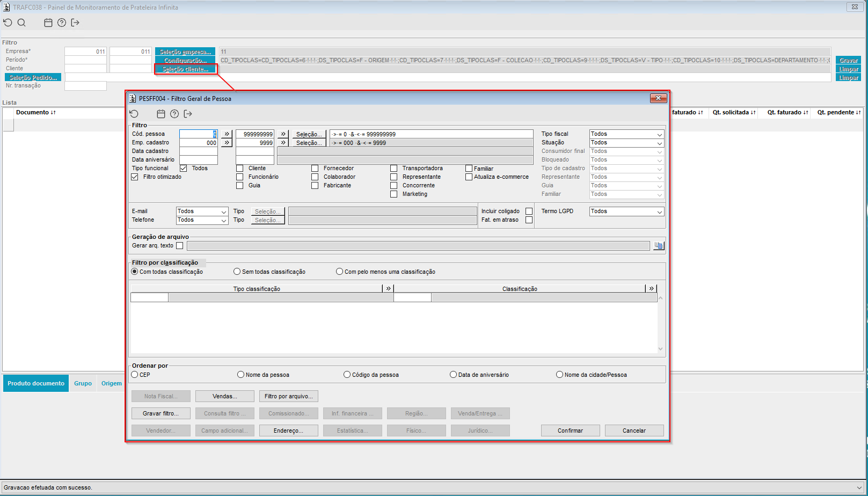
Task: Open Situação dropdown
Action: pos(626,143)
